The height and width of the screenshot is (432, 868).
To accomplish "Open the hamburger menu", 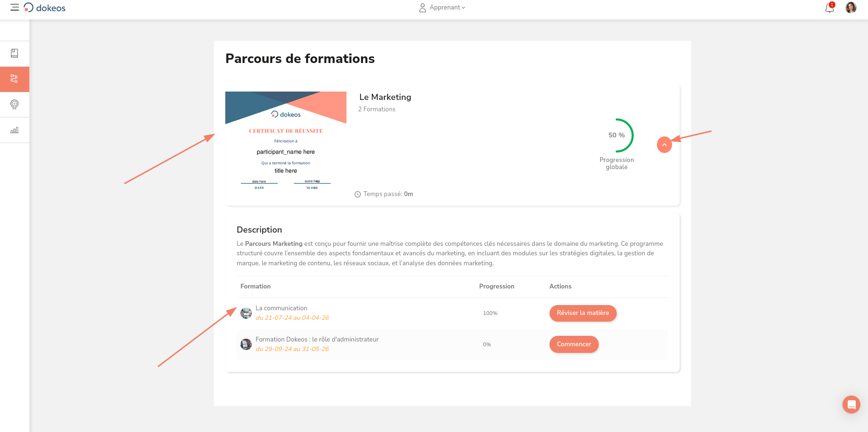I will tap(15, 8).
